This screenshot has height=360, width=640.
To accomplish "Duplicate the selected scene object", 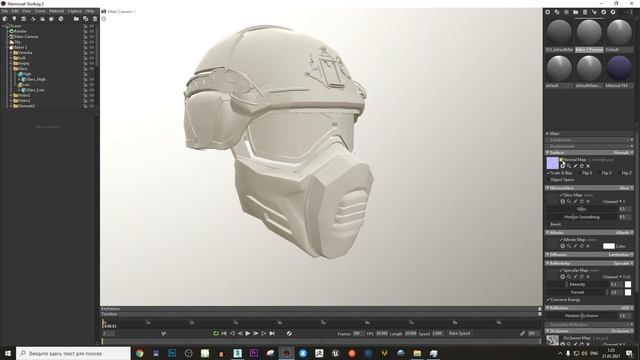I will click(x=86, y=19).
